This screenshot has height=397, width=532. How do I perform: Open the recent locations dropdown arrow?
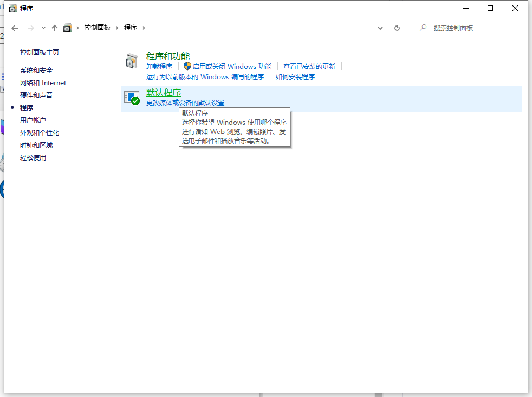(43, 28)
